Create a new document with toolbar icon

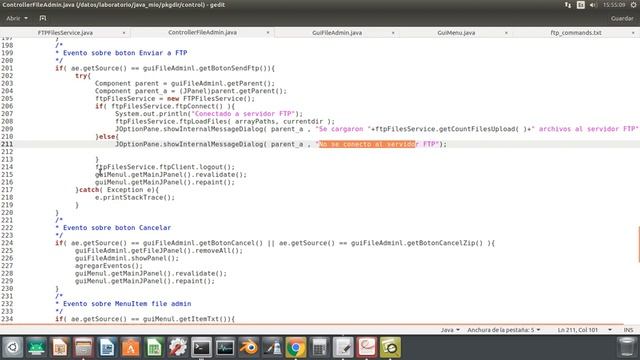[x=43, y=18]
